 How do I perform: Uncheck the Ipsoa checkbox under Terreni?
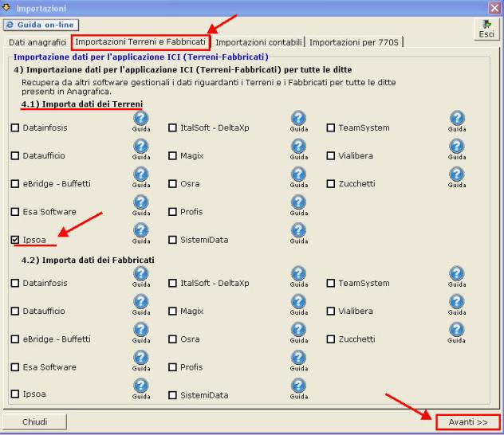15,239
